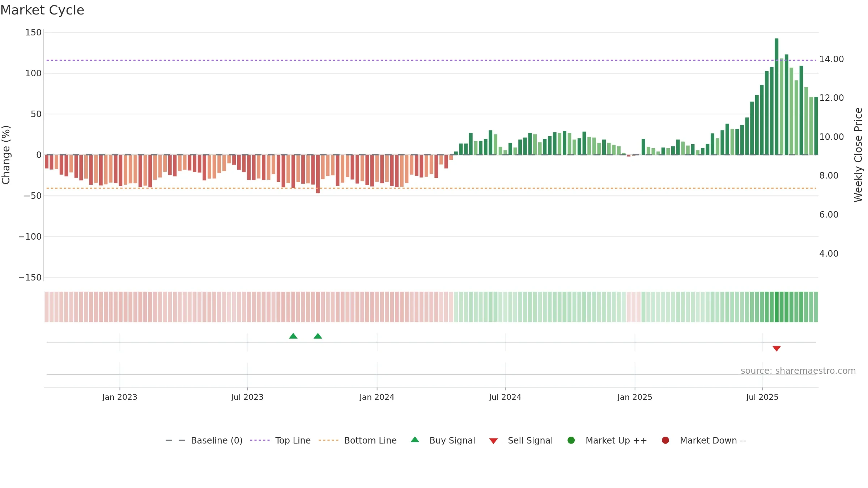Click the 150 tick on the left axis
Viewport: 868px width, 488px height.
tap(33, 33)
